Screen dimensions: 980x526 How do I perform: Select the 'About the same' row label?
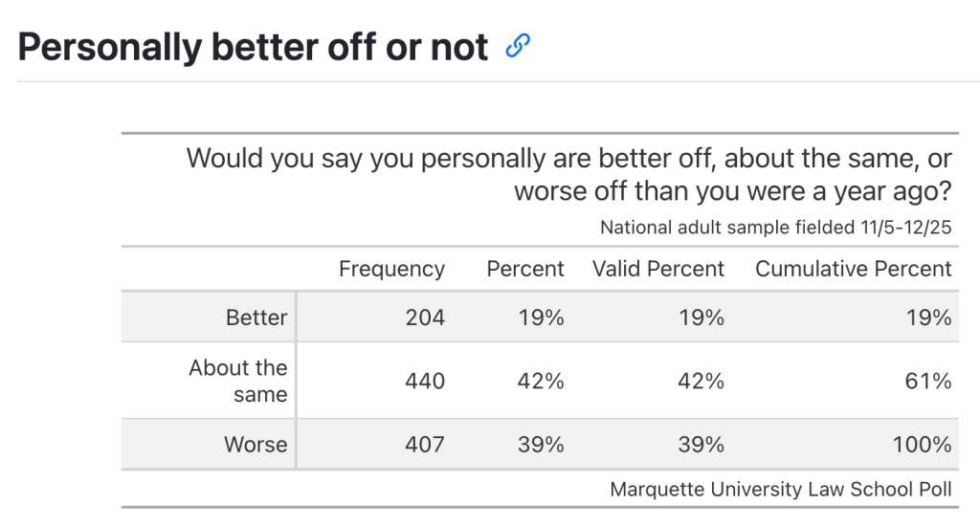238,381
